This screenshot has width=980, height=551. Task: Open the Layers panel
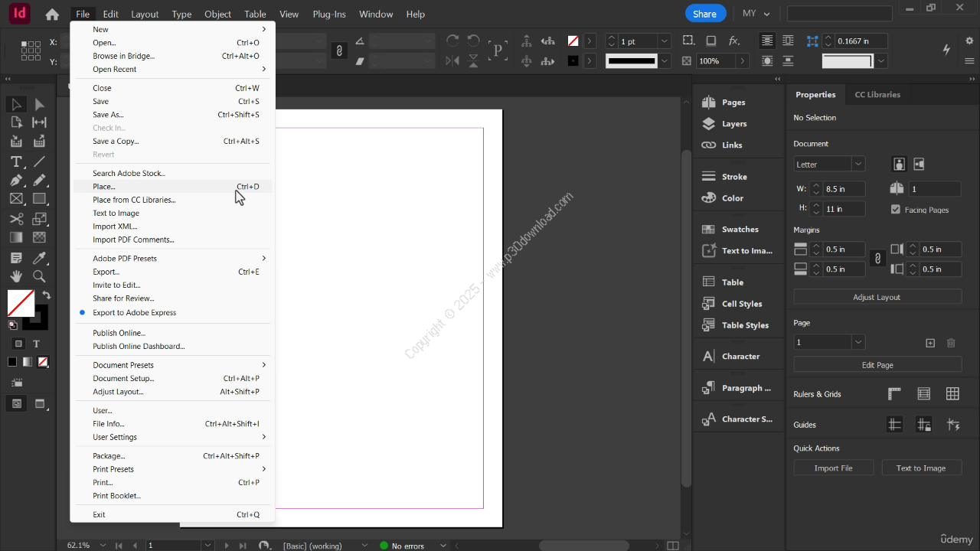[733, 124]
